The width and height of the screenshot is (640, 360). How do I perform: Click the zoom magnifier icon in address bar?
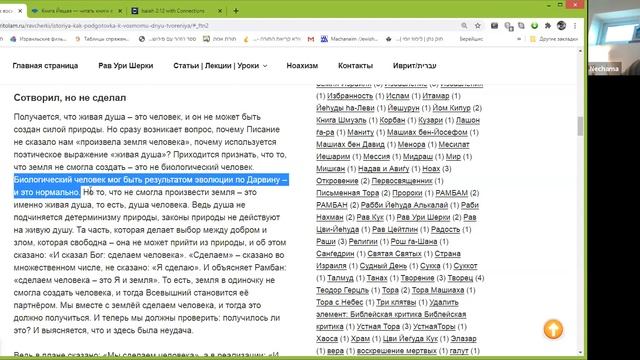click(464, 26)
